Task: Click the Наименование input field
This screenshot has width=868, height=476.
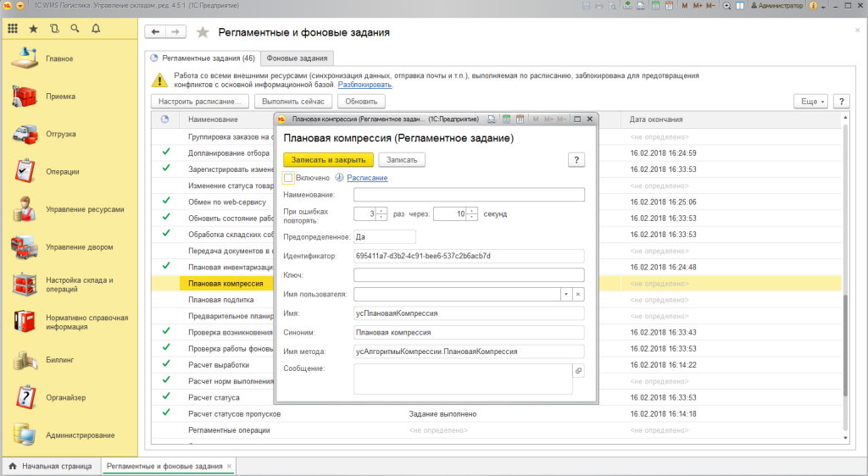Action: (469, 195)
